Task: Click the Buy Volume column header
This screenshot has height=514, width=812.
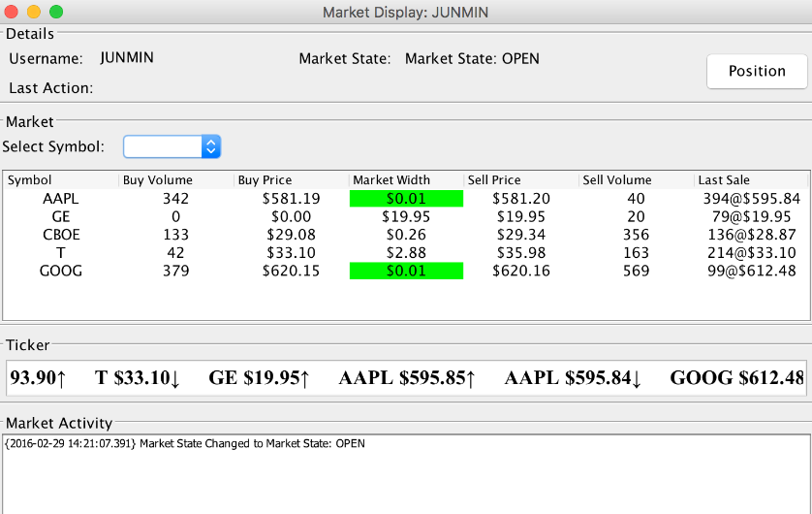Action: click(176, 179)
